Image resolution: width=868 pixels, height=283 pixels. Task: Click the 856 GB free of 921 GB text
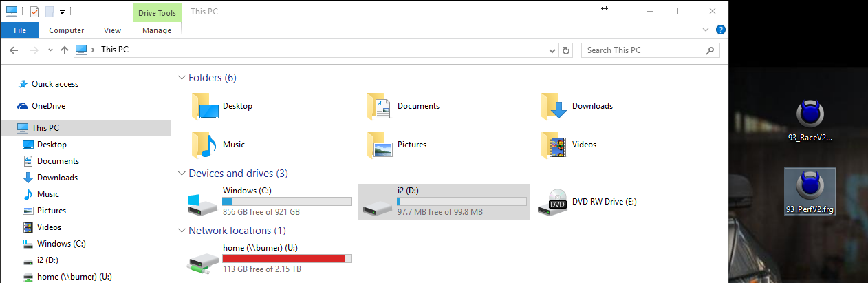(261, 212)
